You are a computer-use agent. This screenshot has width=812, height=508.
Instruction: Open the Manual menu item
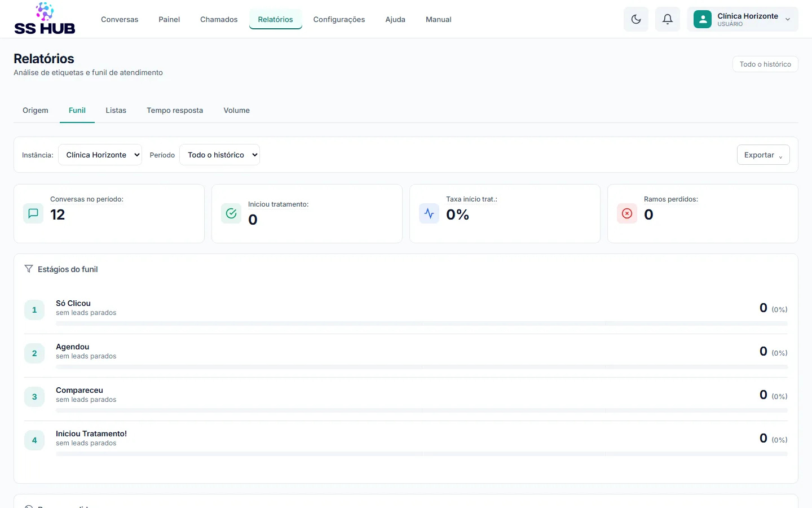[439, 19]
